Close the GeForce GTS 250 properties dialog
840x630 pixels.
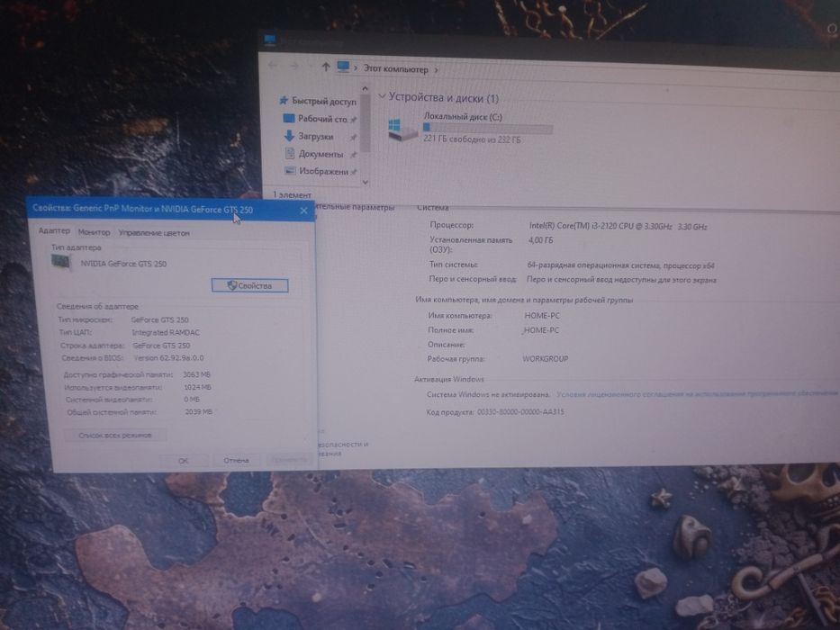pyautogui.click(x=303, y=211)
